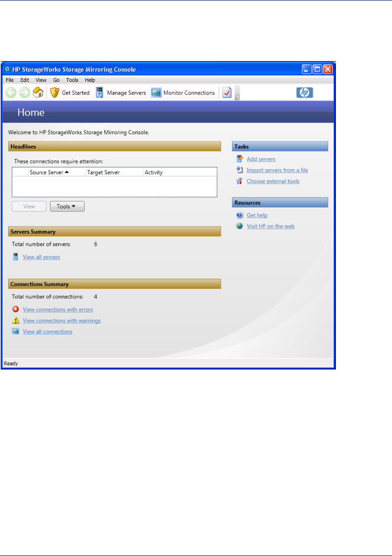This screenshot has height=556, width=392.
Task: Click the View button under Headlines
Action: coord(29,206)
